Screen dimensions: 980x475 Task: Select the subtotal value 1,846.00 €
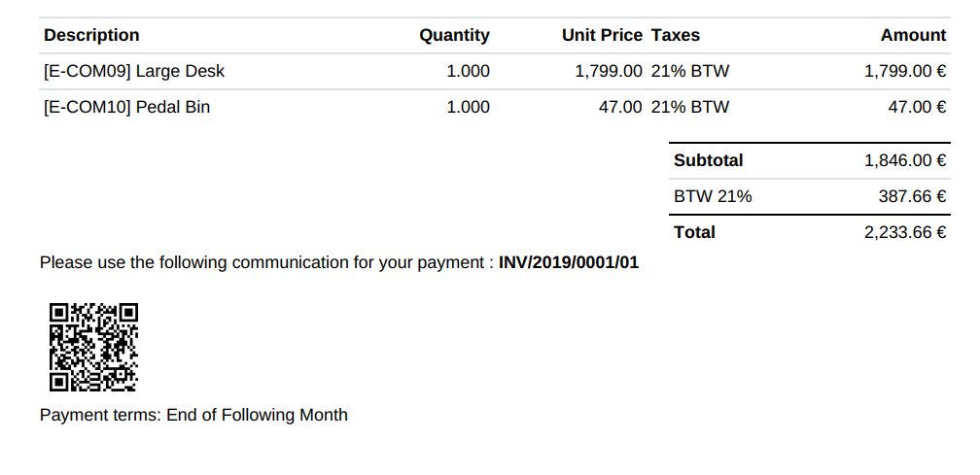(905, 160)
